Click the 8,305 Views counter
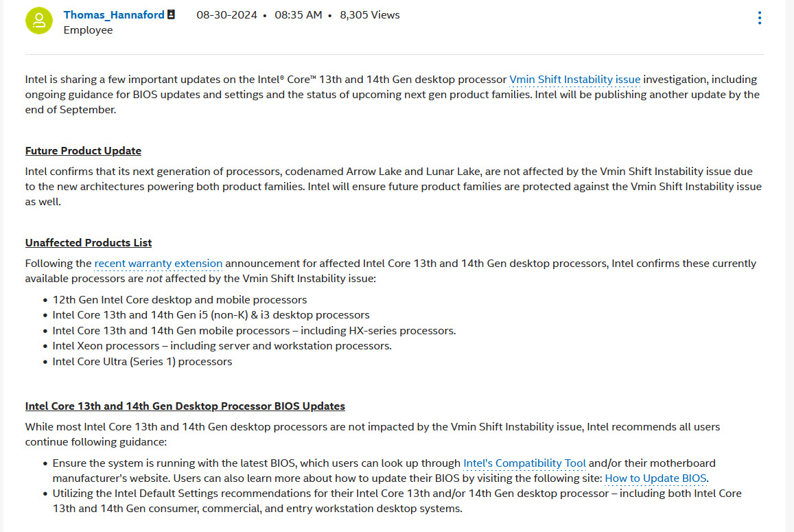 [370, 14]
